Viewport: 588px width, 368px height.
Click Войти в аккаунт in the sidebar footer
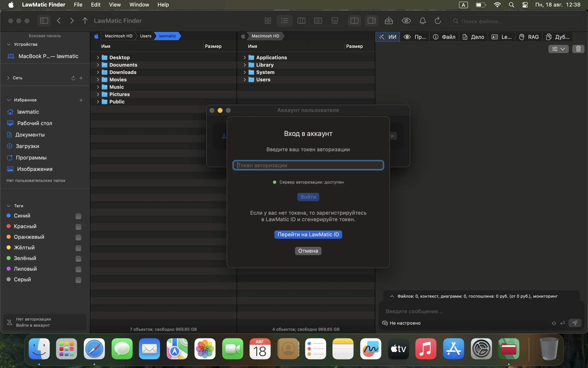pos(33,325)
